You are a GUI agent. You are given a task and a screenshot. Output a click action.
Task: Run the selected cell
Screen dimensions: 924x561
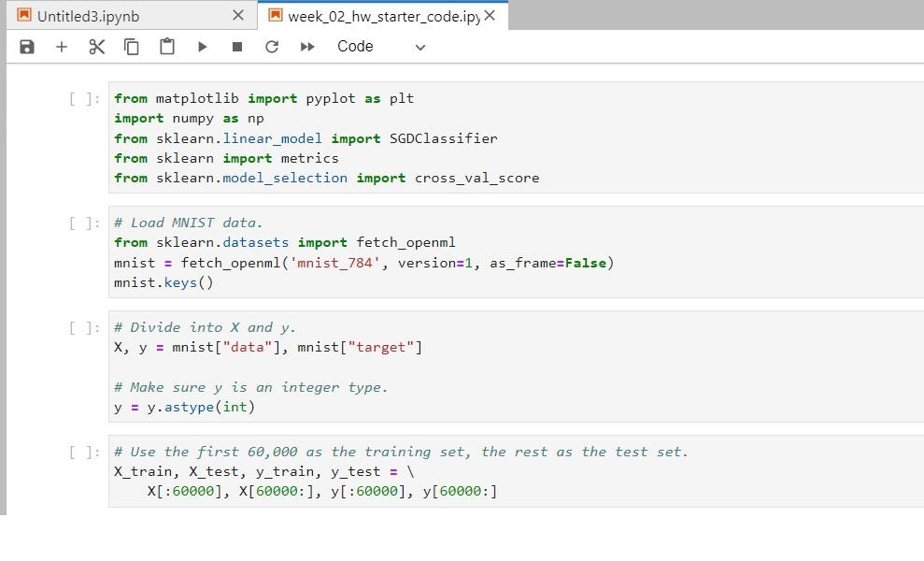point(203,46)
